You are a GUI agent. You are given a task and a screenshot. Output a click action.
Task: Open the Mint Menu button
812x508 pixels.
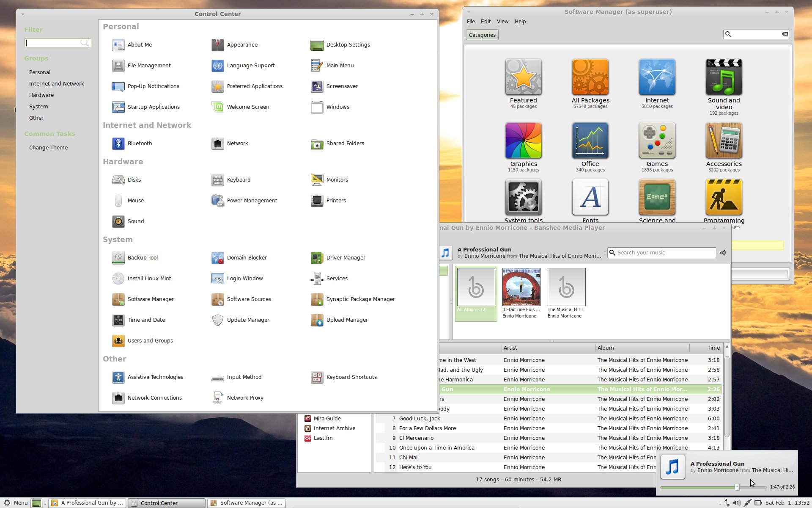pyautogui.click(x=16, y=503)
